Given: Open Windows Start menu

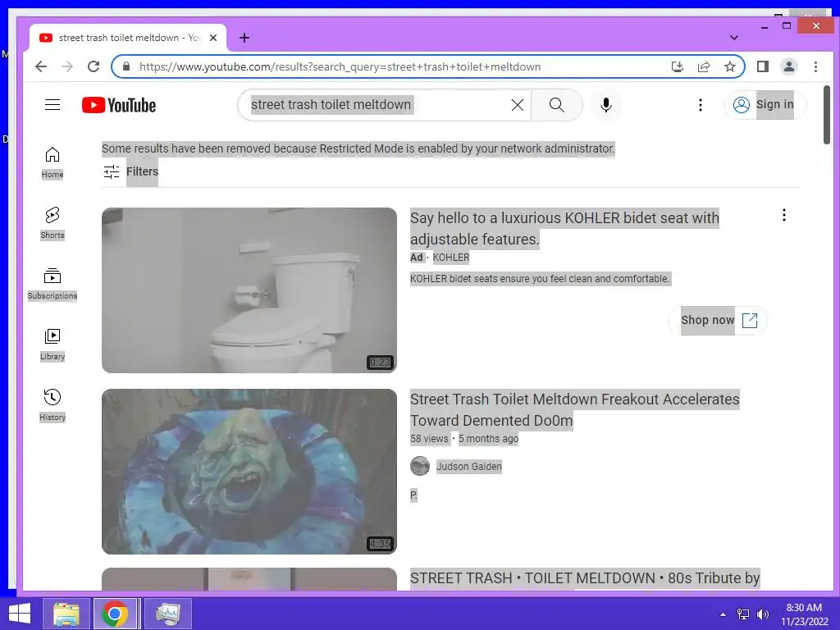Looking at the screenshot, I should [x=20, y=614].
